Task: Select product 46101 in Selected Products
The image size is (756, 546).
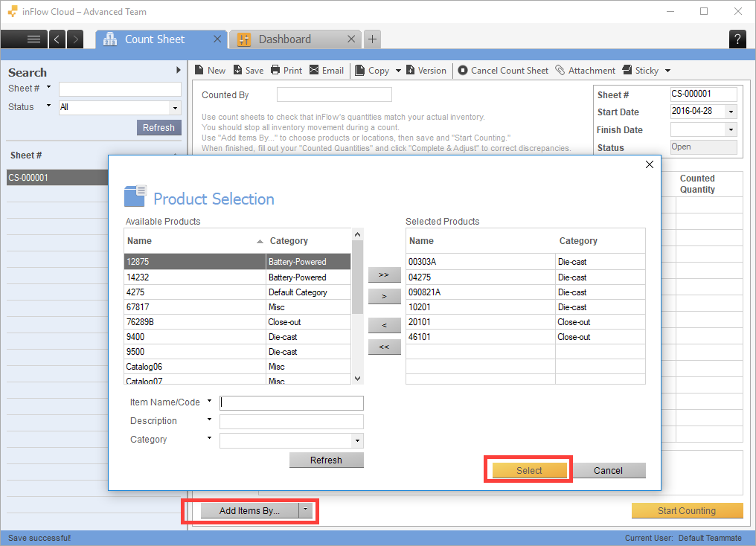Action: pyautogui.click(x=525, y=337)
